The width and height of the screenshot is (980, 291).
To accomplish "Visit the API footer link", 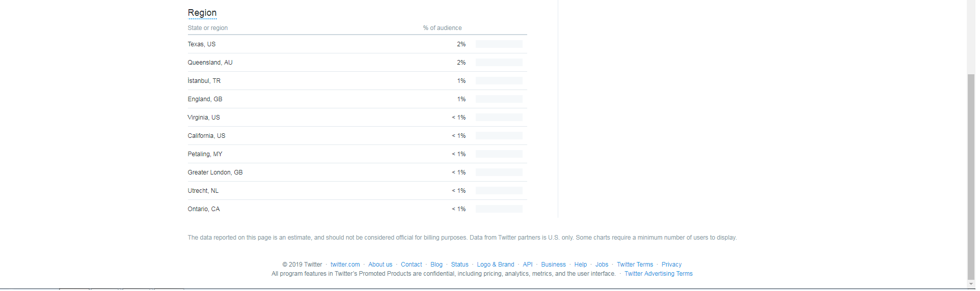I will click(528, 265).
